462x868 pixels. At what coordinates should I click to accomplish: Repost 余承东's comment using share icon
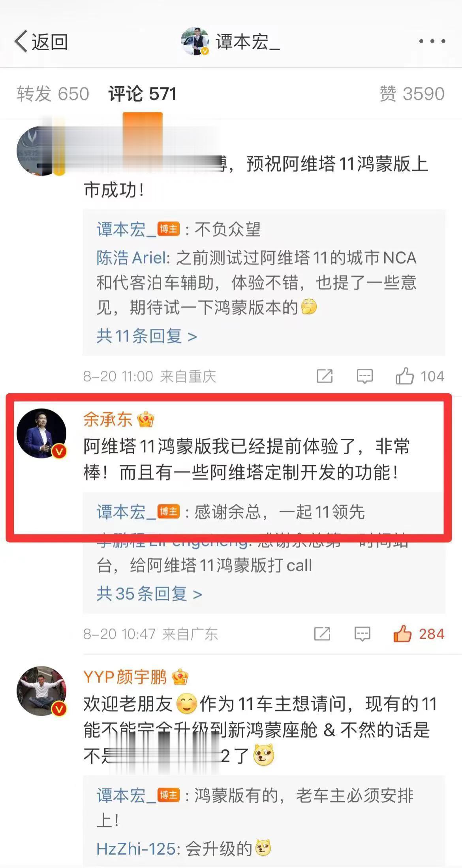(x=322, y=634)
